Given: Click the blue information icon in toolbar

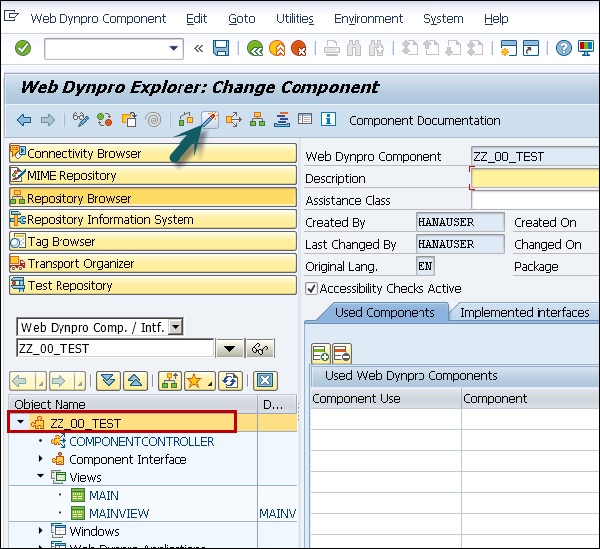Looking at the screenshot, I should pos(327,120).
